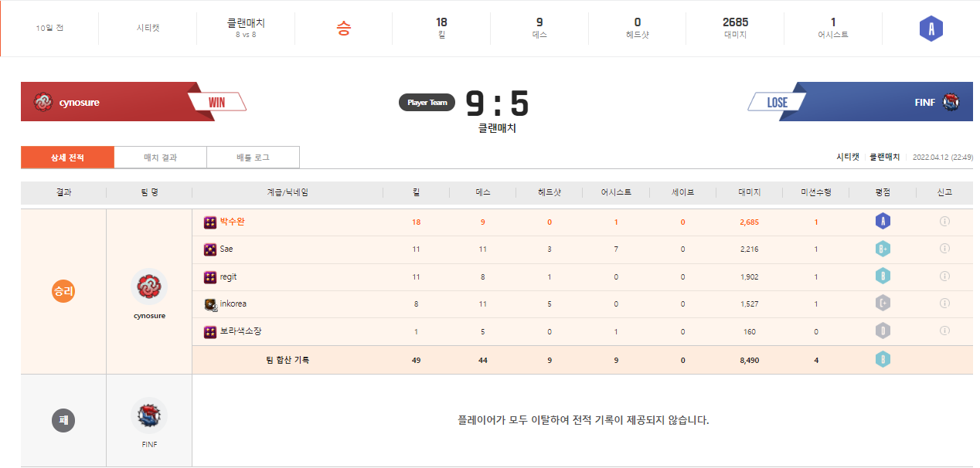Viewport: 980px width, 468px height.
Task: Select the 상세 전적 tab
Action: coord(67,158)
